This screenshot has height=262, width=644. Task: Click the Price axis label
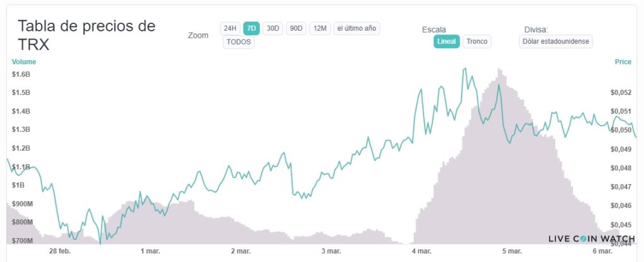[623, 62]
